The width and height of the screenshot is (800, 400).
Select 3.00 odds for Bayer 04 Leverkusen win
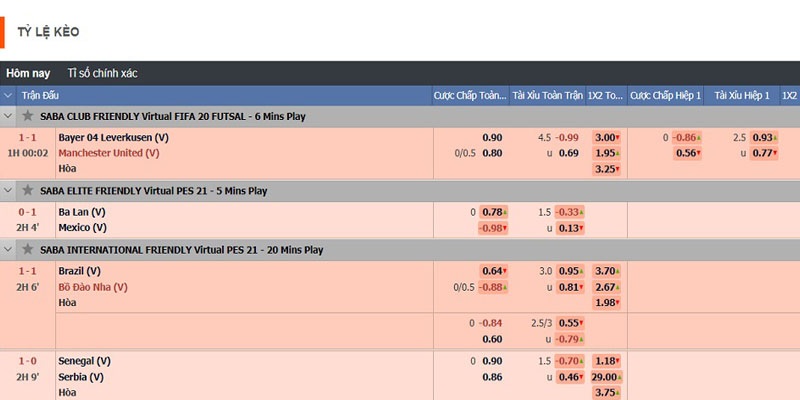[x=605, y=137]
